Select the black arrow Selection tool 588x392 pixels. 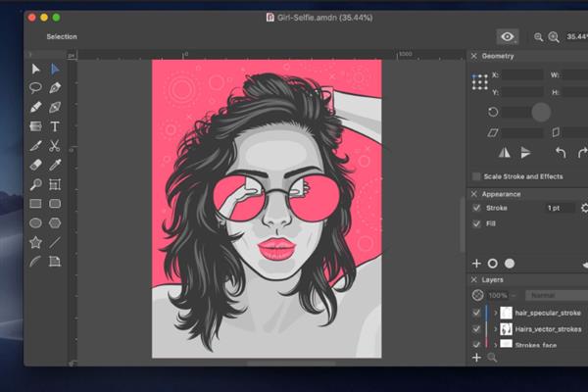35,69
